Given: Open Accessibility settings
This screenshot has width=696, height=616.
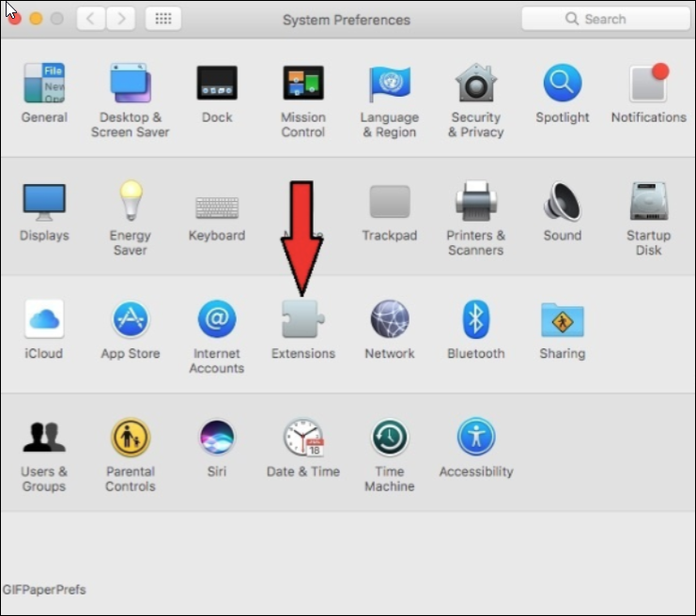Looking at the screenshot, I should 476,438.
